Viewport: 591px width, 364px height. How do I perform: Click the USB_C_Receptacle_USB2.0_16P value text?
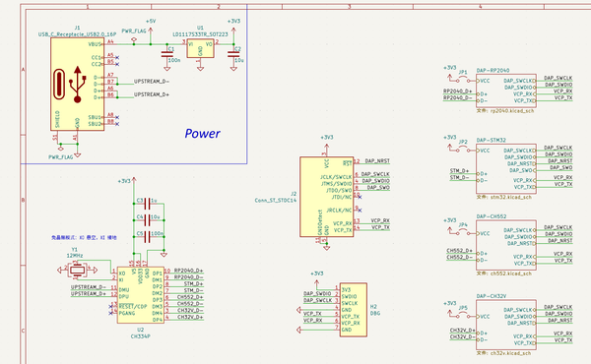(x=77, y=34)
